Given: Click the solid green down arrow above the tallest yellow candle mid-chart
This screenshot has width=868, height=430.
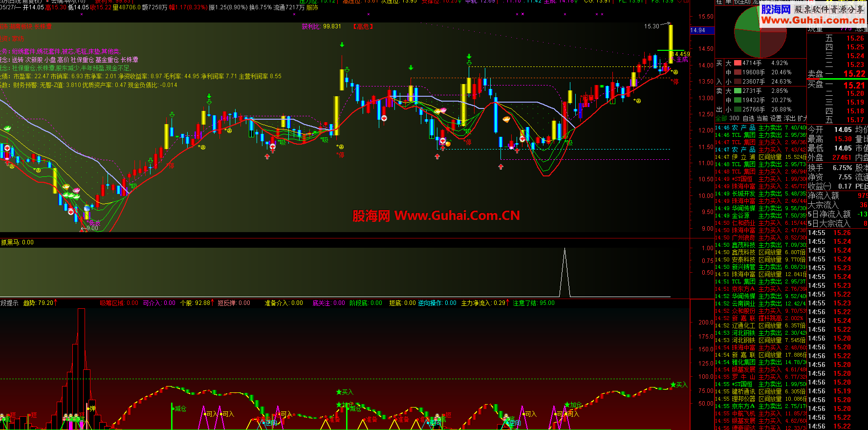Looking at the screenshot, I should tap(342, 45).
